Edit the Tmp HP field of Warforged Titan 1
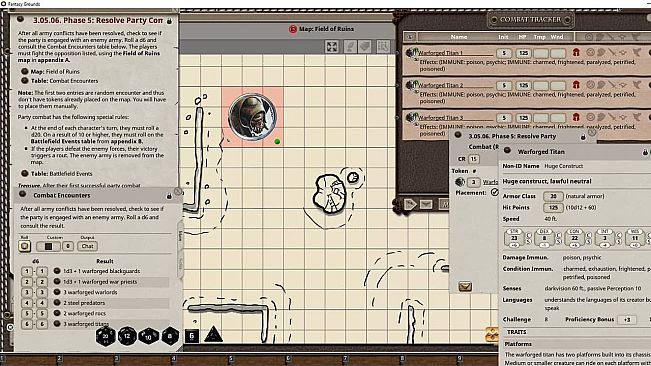The image size is (651, 366). 541,53
